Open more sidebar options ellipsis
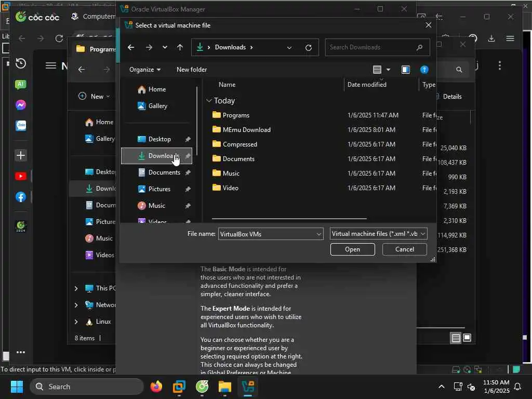The height and width of the screenshot is (399, 532). (x=21, y=352)
